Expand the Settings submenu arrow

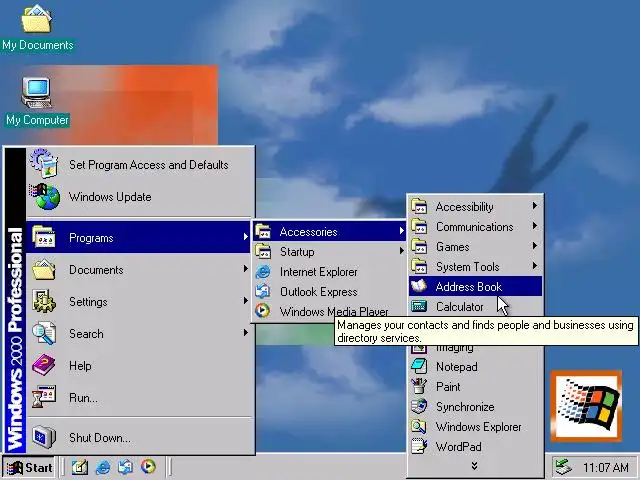click(x=245, y=301)
